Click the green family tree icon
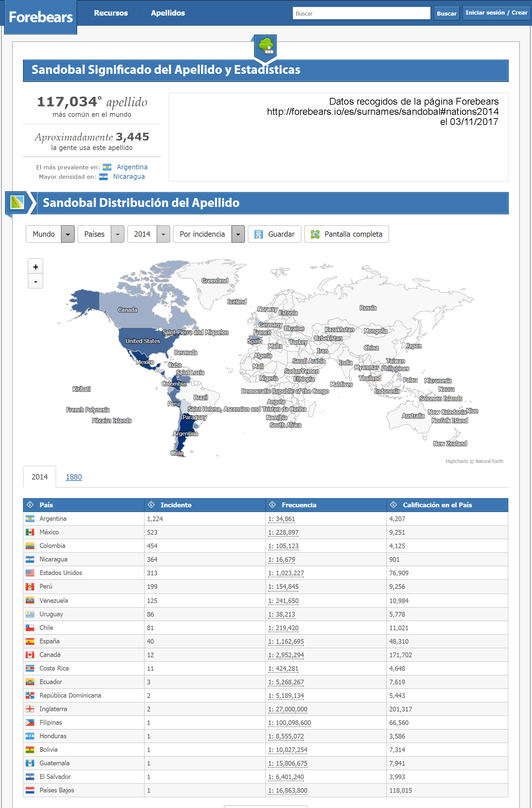This screenshot has height=808, width=532. [x=266, y=46]
